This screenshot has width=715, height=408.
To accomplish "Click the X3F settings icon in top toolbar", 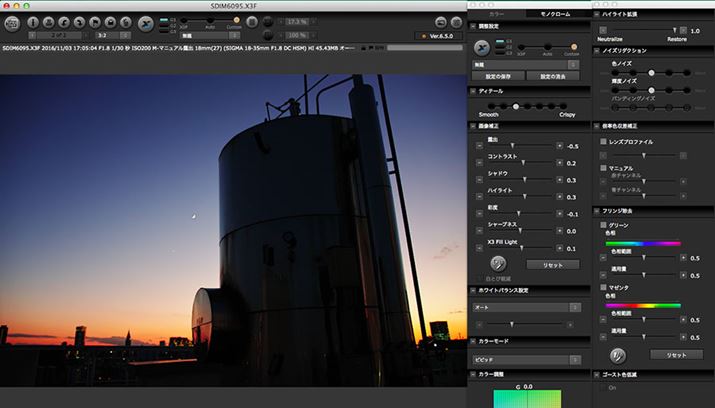I will pyautogui.click(x=146, y=22).
